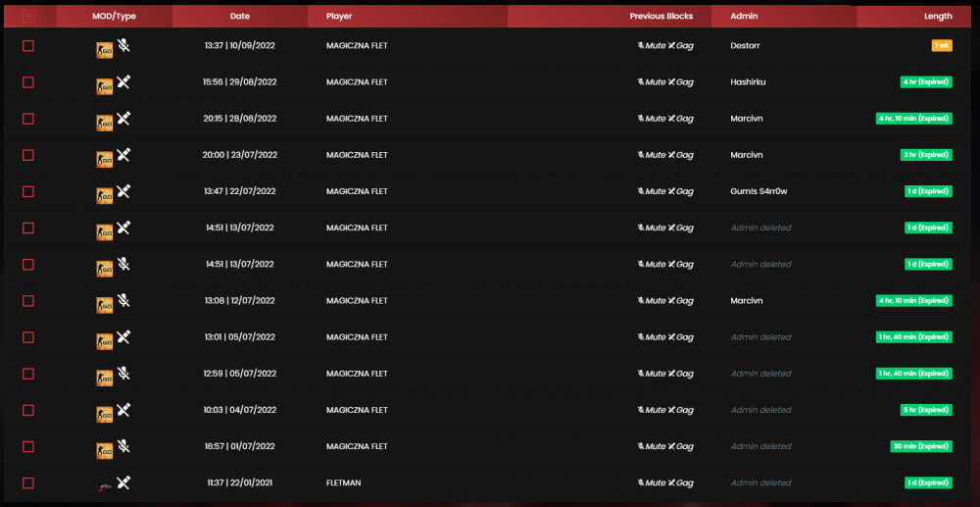The image size is (980, 507).
Task: Check the box for the Destorr block entry
Action: [28, 46]
